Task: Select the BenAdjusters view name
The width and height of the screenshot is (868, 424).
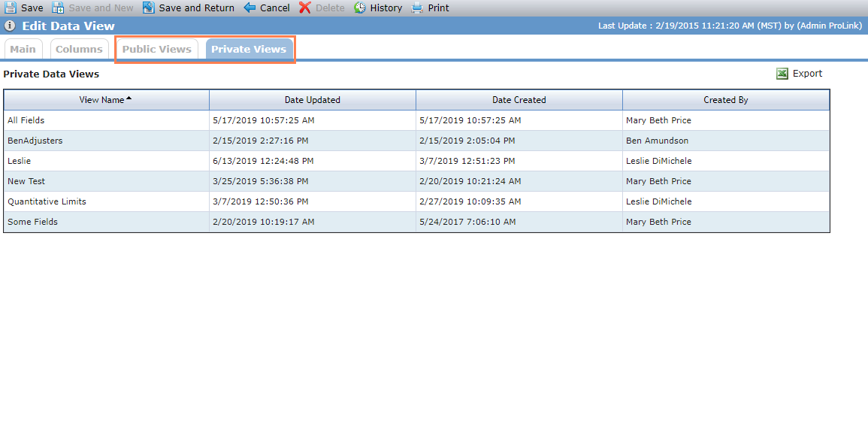Action: click(x=35, y=141)
